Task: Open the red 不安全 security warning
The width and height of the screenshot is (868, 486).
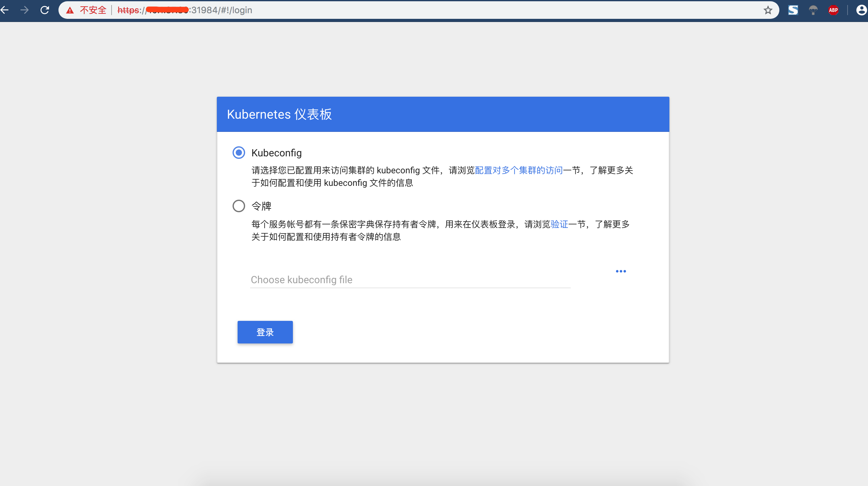Action: tap(86, 10)
